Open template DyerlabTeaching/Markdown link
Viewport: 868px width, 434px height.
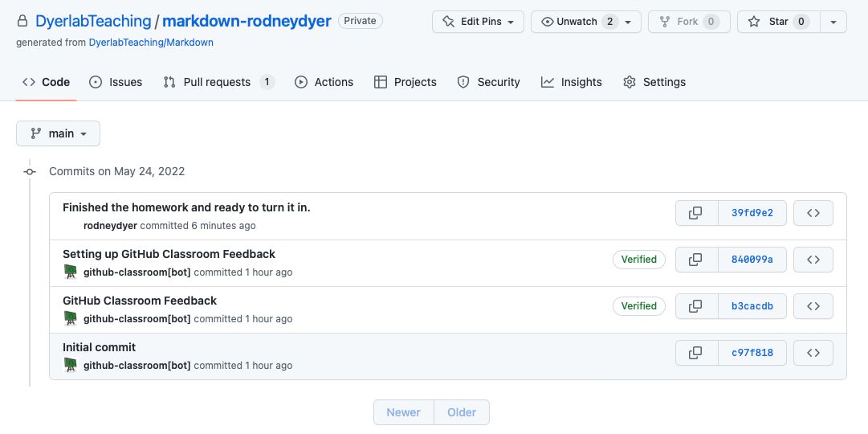click(151, 42)
